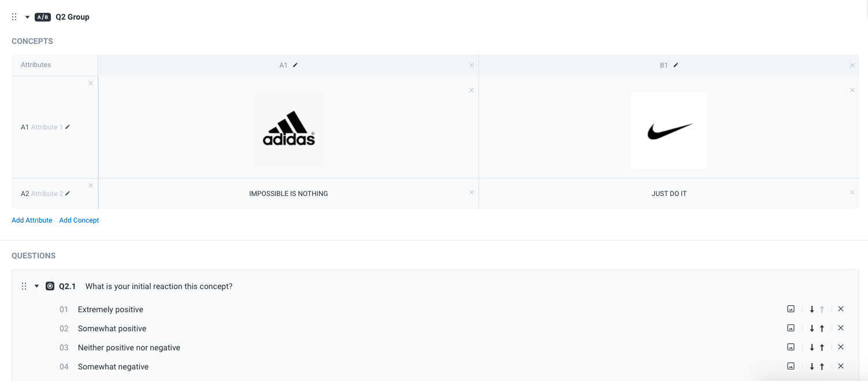Move Somewhat positive option down
This screenshot has width=868, height=381.
point(812,328)
